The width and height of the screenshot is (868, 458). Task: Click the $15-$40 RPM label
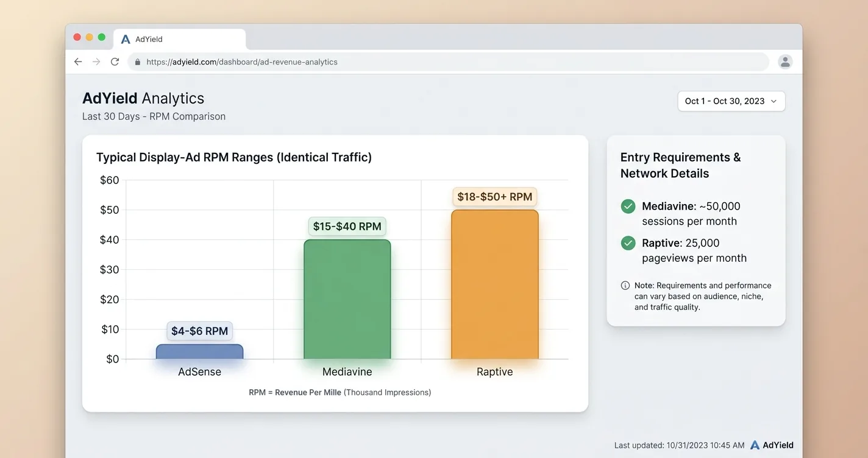[347, 227]
